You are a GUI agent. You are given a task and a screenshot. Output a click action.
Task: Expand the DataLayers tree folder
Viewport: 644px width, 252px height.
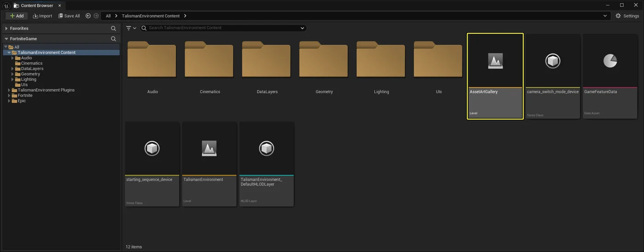click(x=13, y=69)
